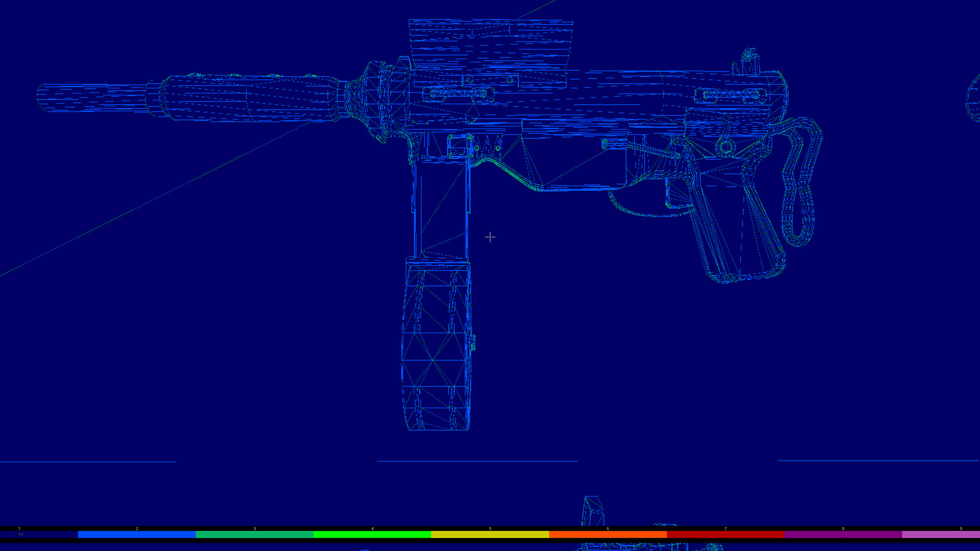Select the dark red legend segment
Screen dimensions: 980x551
click(x=725, y=534)
